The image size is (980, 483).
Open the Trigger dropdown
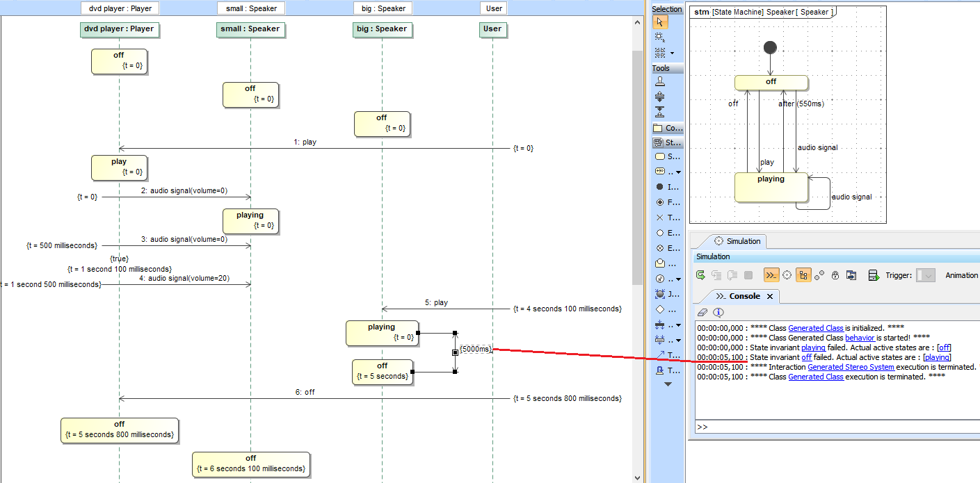[926, 275]
